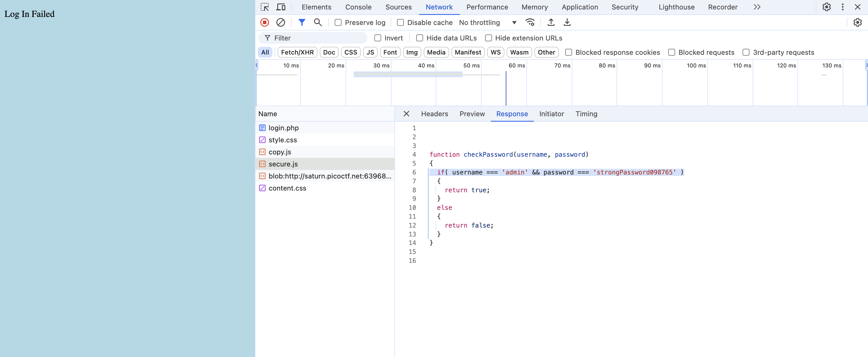Viewport: 868px width, 357px height.
Task: Close the request details pane
Action: click(x=406, y=114)
